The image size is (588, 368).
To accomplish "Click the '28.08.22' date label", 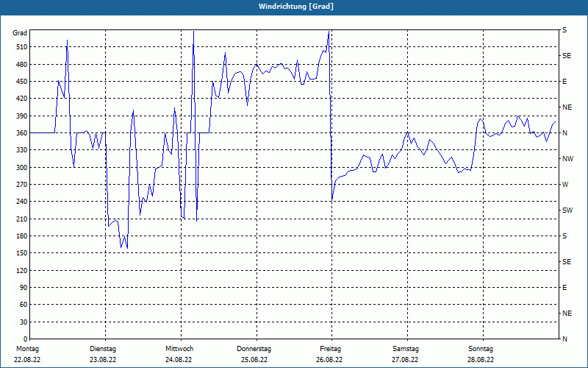I will click(x=481, y=360).
